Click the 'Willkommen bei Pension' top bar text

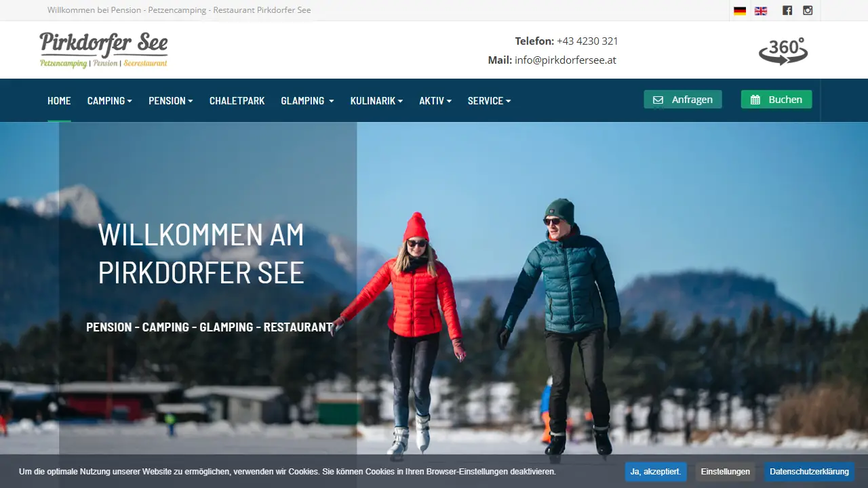[179, 10]
